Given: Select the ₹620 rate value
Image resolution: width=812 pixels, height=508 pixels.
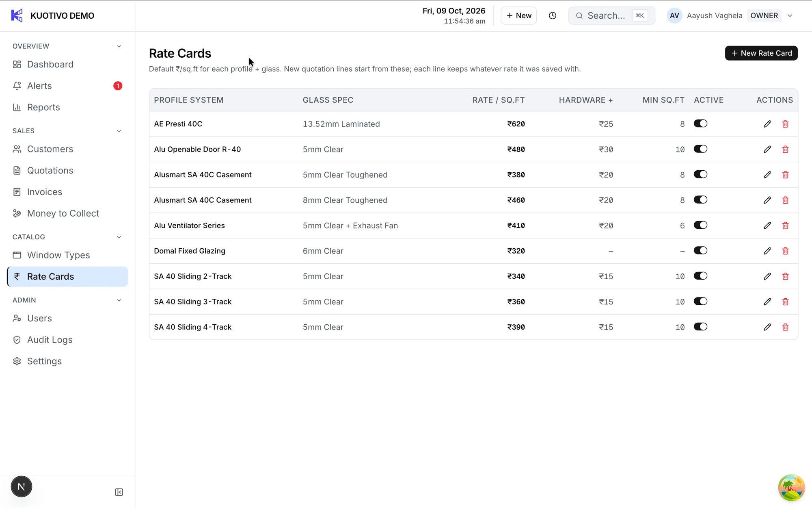Looking at the screenshot, I should tap(516, 124).
